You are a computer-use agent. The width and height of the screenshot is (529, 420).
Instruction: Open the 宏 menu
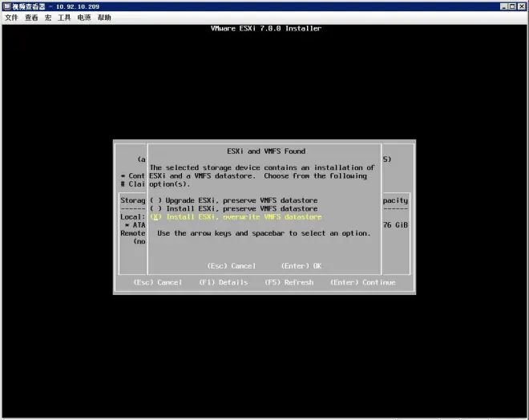click(48, 18)
